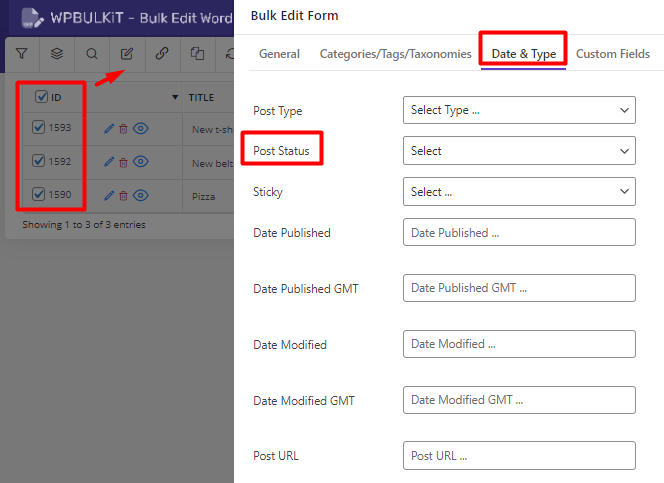Click the layers stack toolbar icon
The width and height of the screenshot is (664, 483).
(x=57, y=53)
